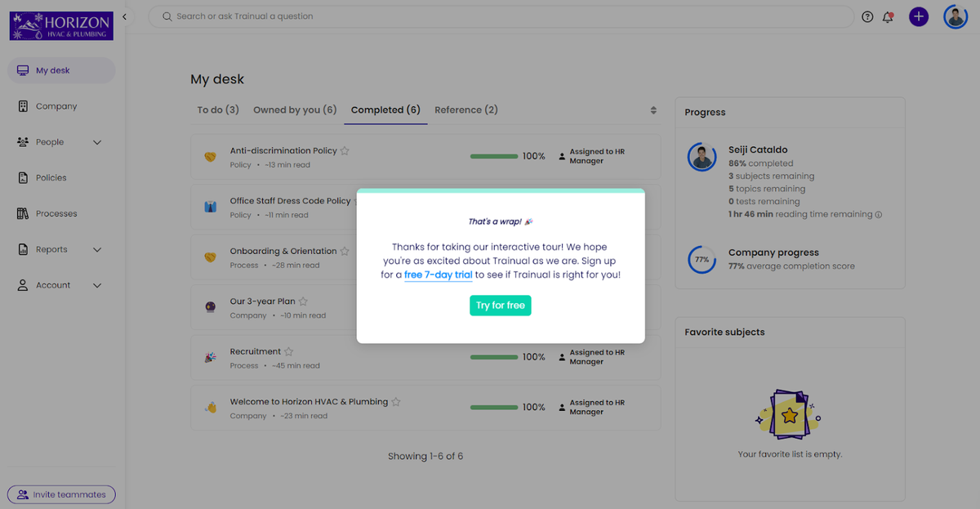Click the People group icon
The width and height of the screenshot is (980, 509).
coord(23,142)
